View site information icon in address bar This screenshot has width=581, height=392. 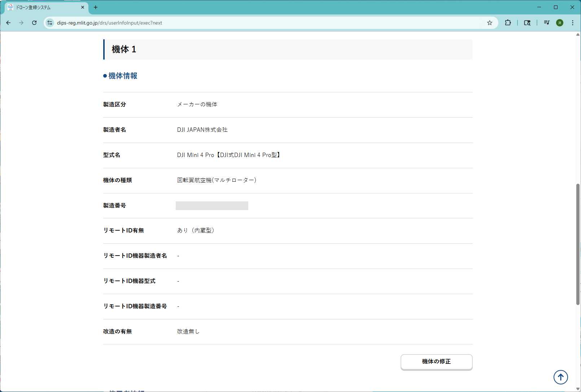[50, 23]
